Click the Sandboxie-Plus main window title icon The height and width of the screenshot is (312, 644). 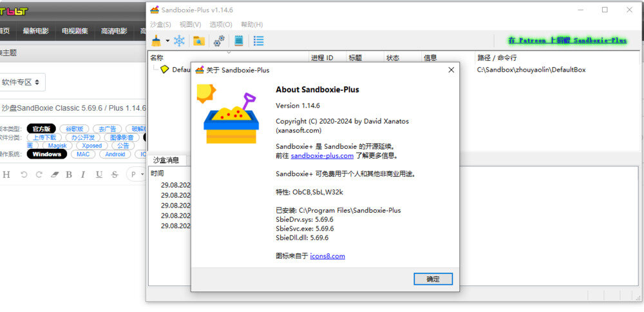155,10
